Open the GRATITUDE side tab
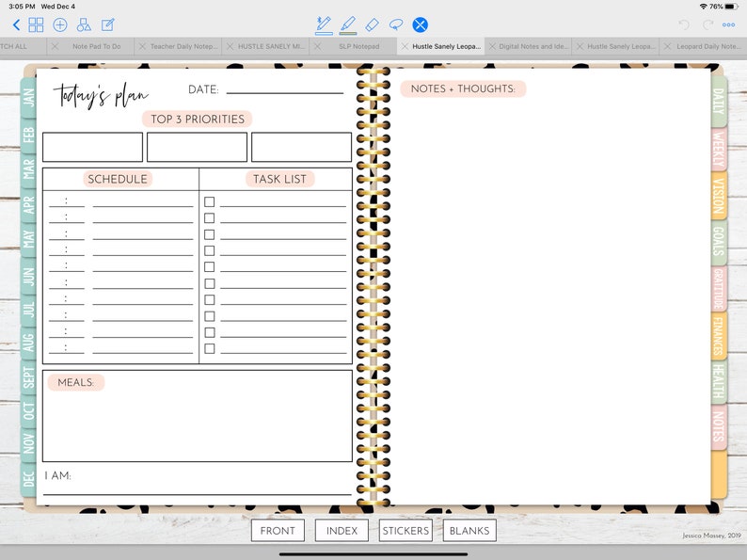Image resolution: width=747 pixels, height=560 pixels. click(x=719, y=288)
